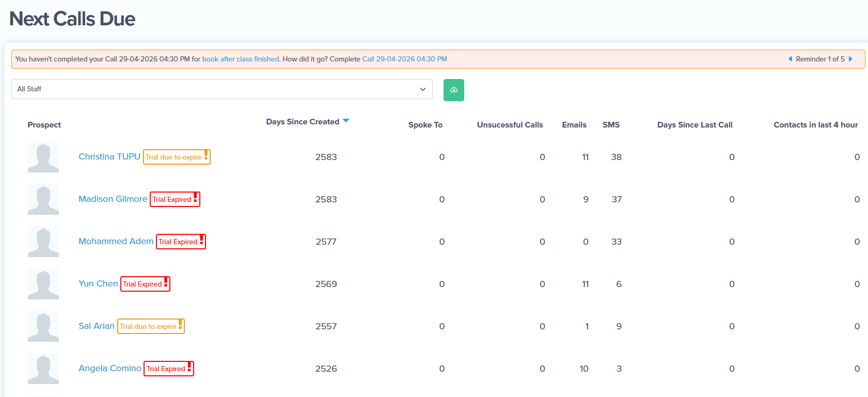Click Mohammed Adem's Trial Expired badge
This screenshot has width=868, height=397.
[181, 242]
